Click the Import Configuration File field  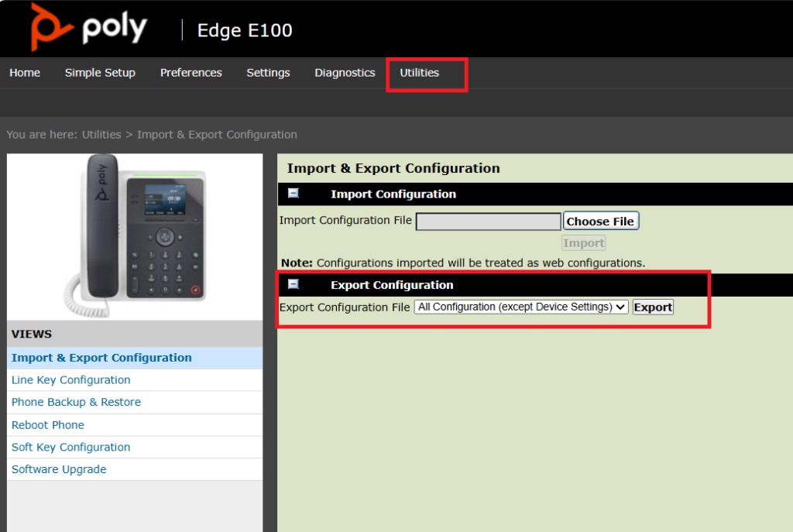pos(488,221)
